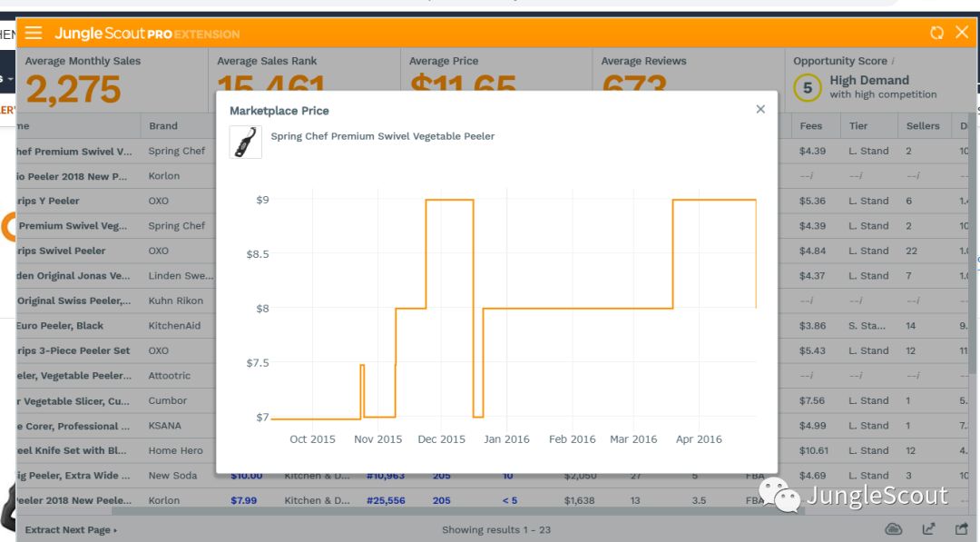Sort table by Brand column
Viewport: 980px width, 542px height.
[163, 125]
